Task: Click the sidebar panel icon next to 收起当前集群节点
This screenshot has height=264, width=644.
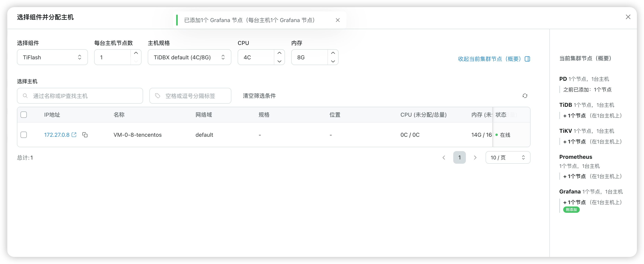Action: click(527, 59)
